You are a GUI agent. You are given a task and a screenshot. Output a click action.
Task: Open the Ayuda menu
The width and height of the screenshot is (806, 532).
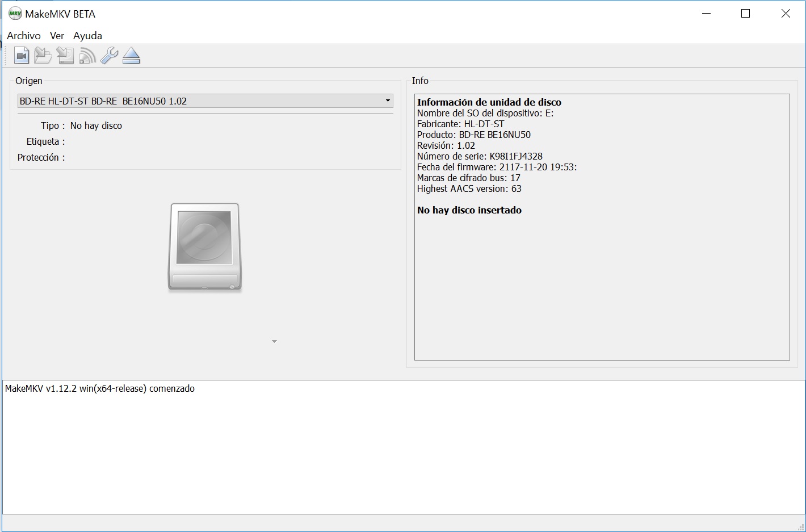point(87,35)
